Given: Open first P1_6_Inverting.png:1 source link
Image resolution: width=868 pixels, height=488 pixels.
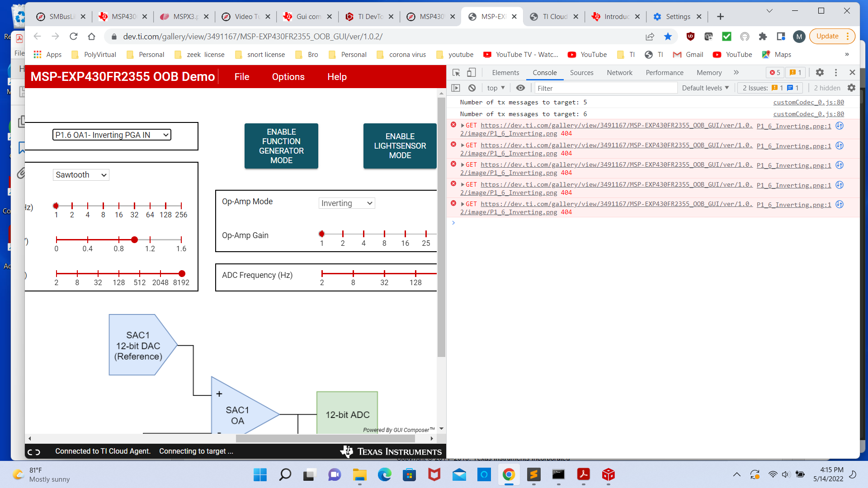Looking at the screenshot, I should [794, 126].
